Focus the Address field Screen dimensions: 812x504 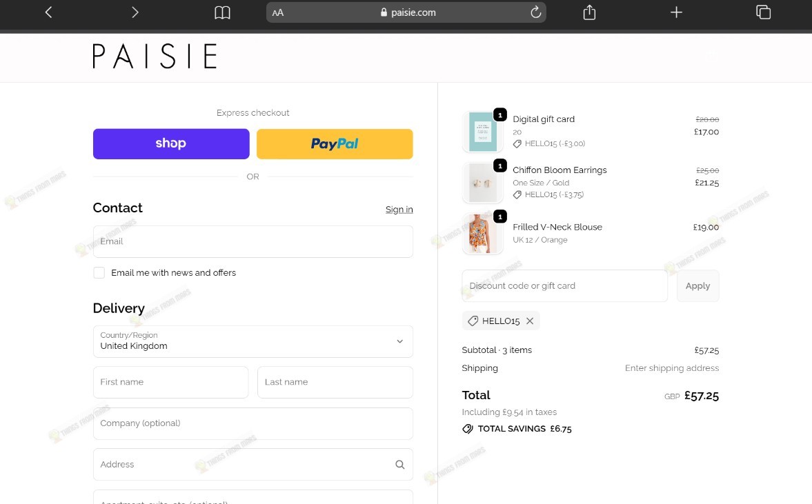click(x=252, y=464)
